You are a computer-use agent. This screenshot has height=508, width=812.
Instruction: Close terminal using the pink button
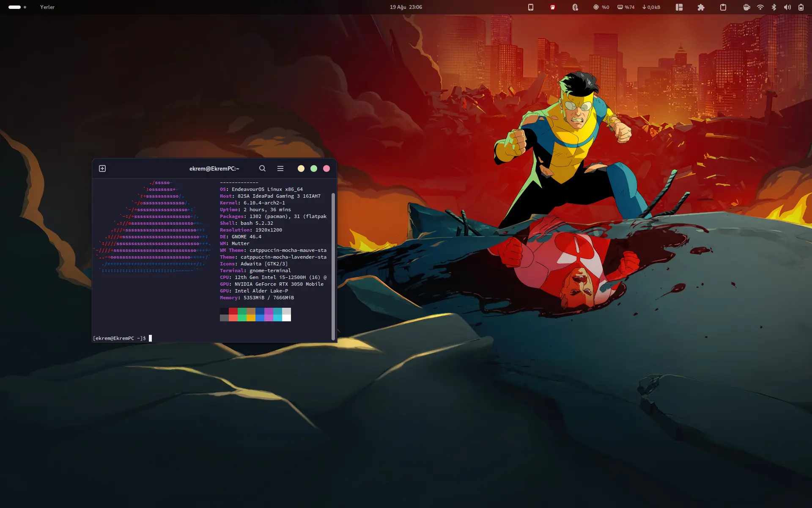(326, 168)
